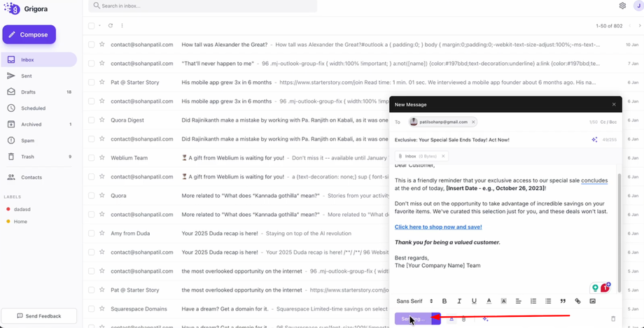Image resolution: width=644 pixels, height=328 pixels.
Task: Select the Weblium Team email checkbox
Action: coord(91,157)
